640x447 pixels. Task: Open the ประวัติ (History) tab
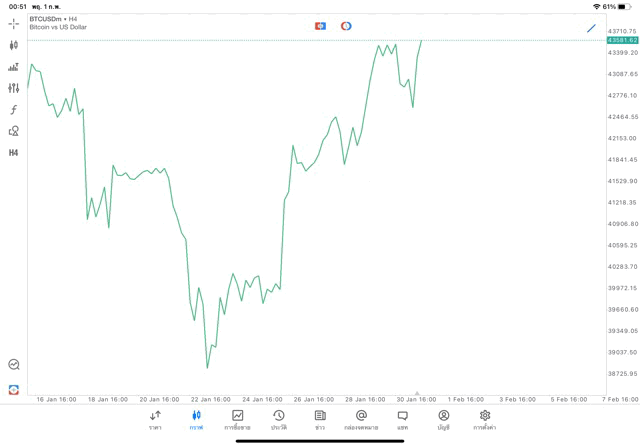[278, 419]
